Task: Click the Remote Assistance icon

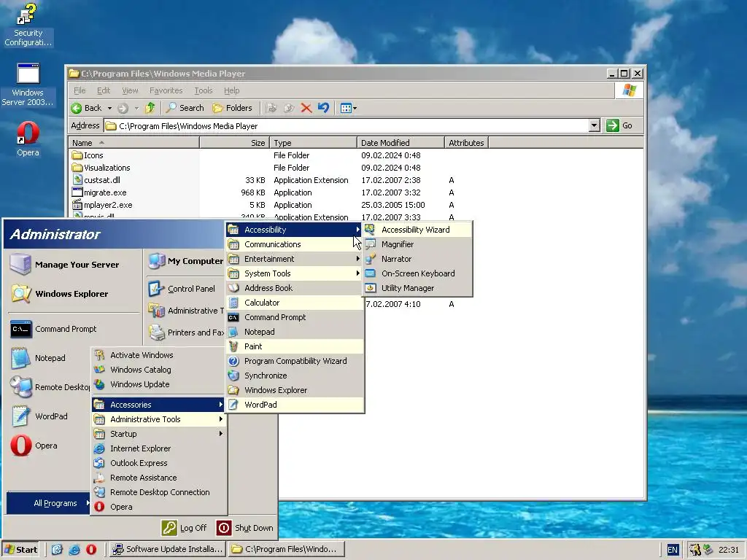Action: tap(99, 478)
